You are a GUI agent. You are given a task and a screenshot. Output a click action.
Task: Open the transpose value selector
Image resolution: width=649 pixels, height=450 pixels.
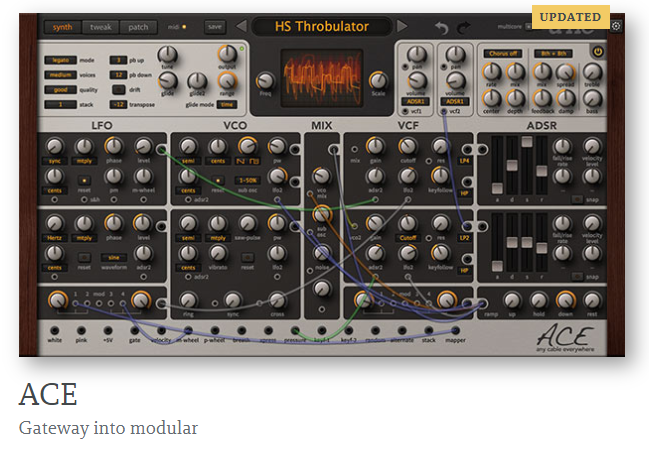118,104
